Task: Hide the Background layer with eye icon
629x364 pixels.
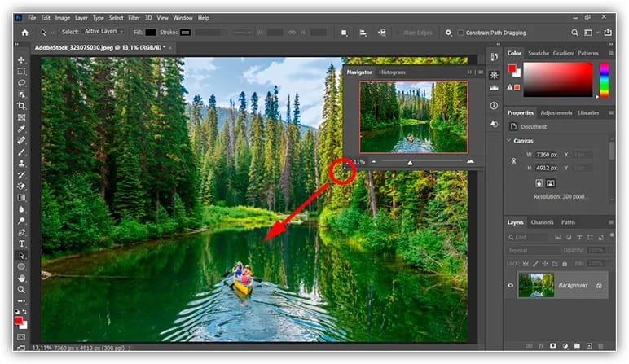Action: 511,286
